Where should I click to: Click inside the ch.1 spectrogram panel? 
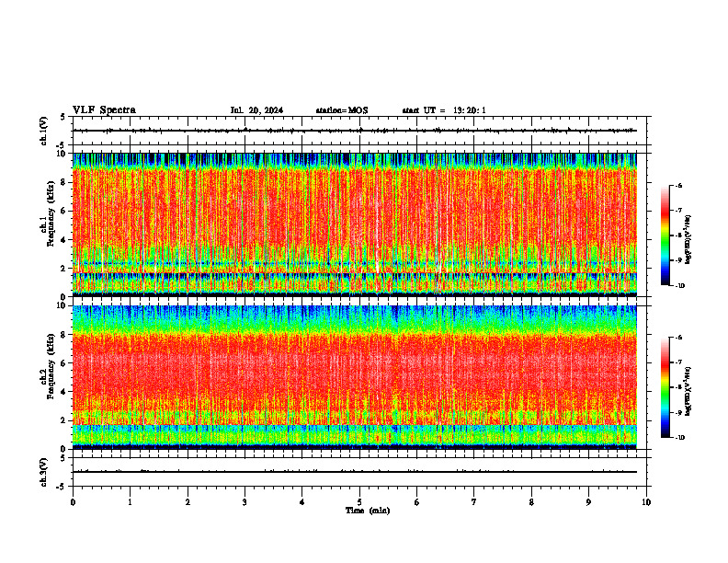[x=355, y=224]
